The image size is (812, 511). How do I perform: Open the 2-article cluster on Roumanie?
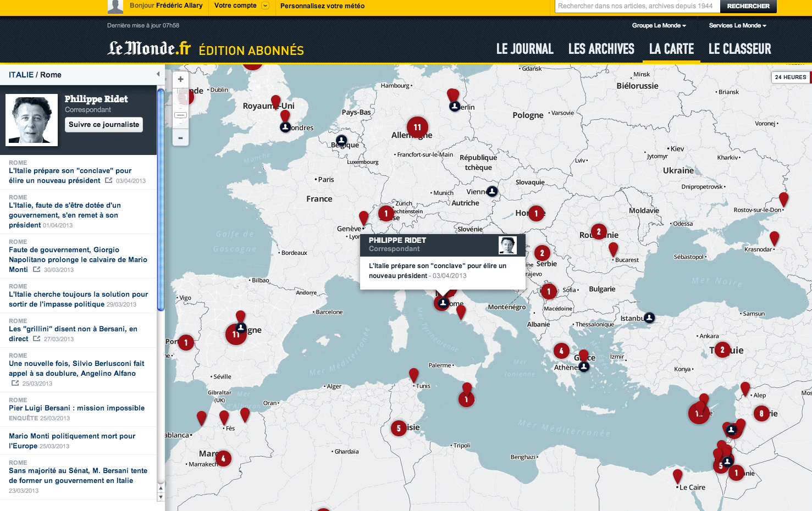pos(599,232)
